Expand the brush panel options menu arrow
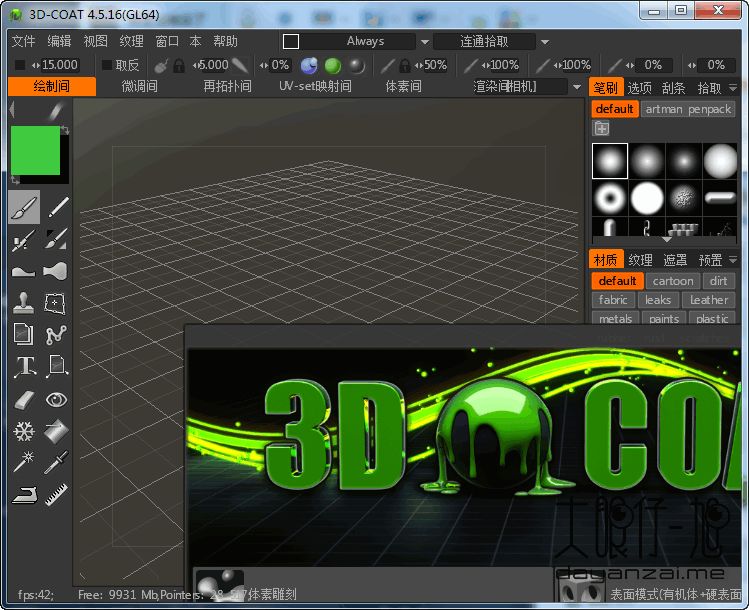The image size is (749, 610). tap(733, 87)
